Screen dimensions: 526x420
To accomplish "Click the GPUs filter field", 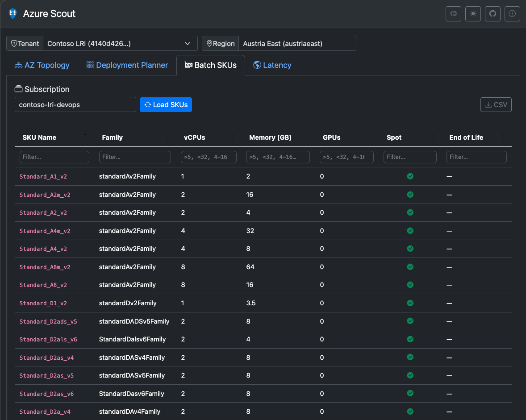I will click(x=346, y=157).
